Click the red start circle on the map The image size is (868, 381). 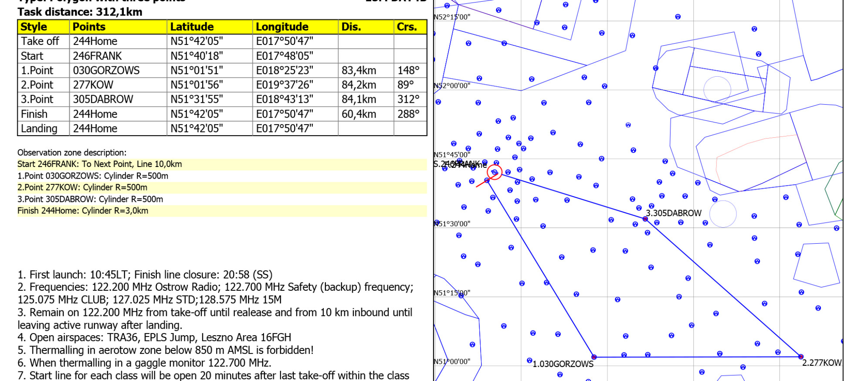[x=495, y=173]
